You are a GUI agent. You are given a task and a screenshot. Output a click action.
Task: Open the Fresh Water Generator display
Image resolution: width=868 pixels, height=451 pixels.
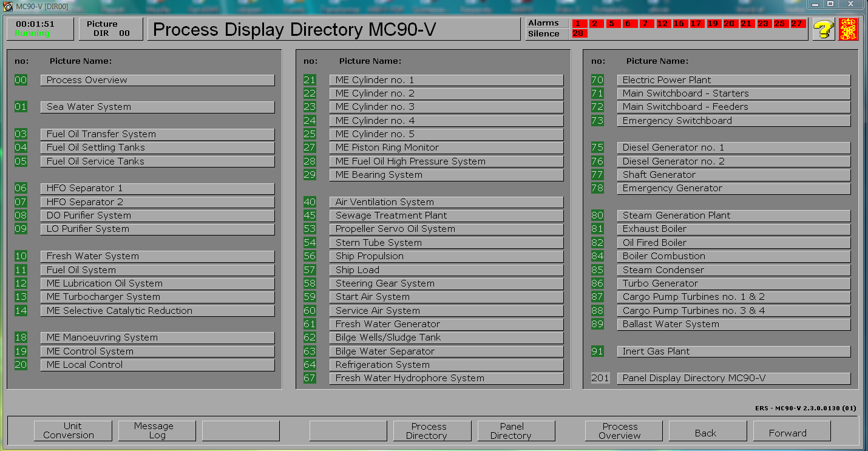tap(446, 324)
